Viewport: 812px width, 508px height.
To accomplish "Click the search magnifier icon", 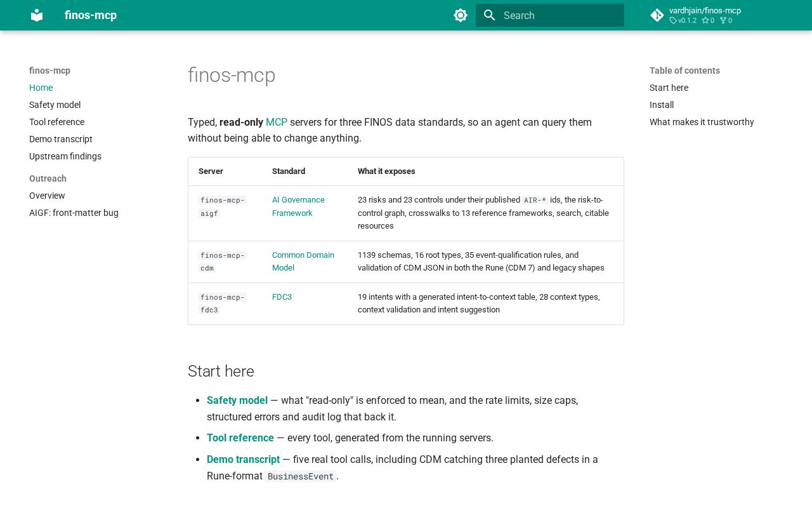I will 489,15.
